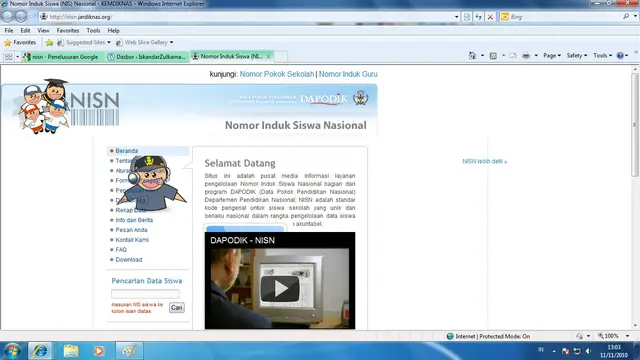Open the Home button dropdown arrow
Viewport: 640px width, 360px height.
(x=482, y=56)
